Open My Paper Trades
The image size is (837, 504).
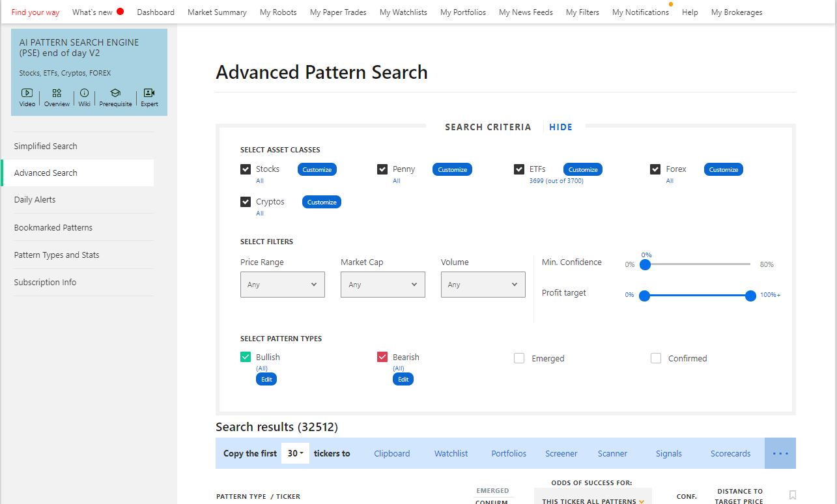pos(338,12)
